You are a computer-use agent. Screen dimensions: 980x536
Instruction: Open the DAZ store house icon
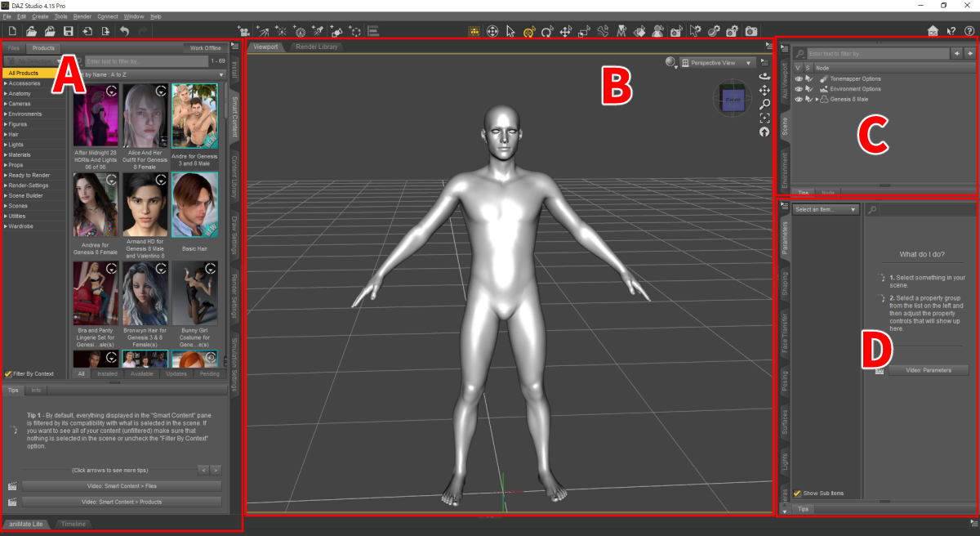933,31
